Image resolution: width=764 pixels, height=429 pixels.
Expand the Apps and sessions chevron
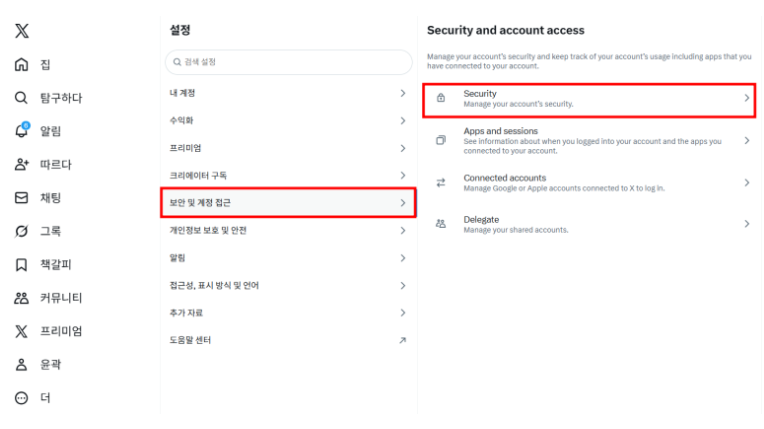click(x=746, y=141)
